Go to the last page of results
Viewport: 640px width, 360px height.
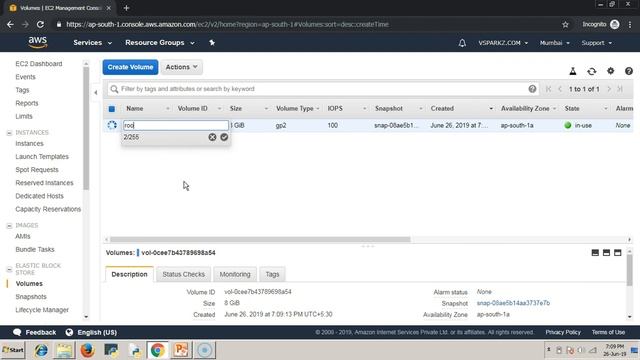pos(620,89)
